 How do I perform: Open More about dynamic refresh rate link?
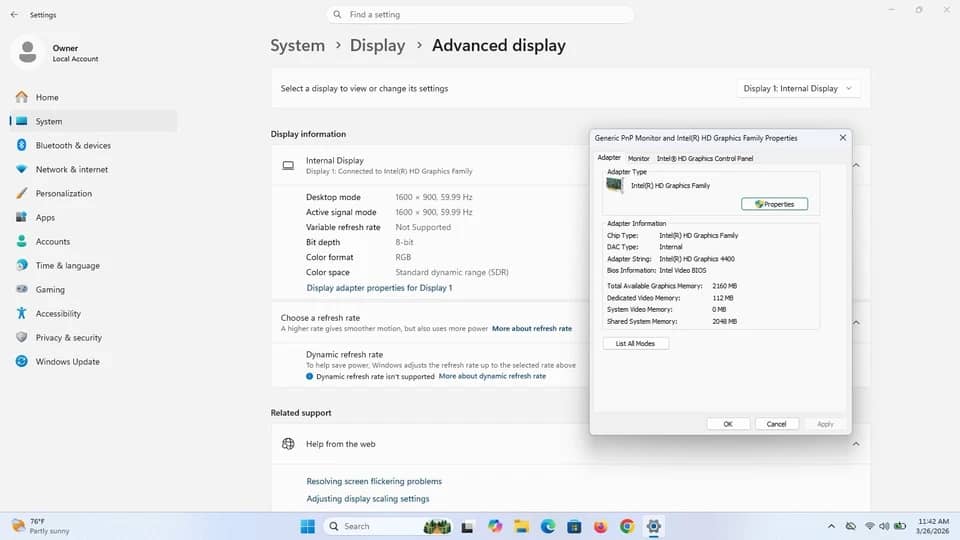tap(492, 377)
